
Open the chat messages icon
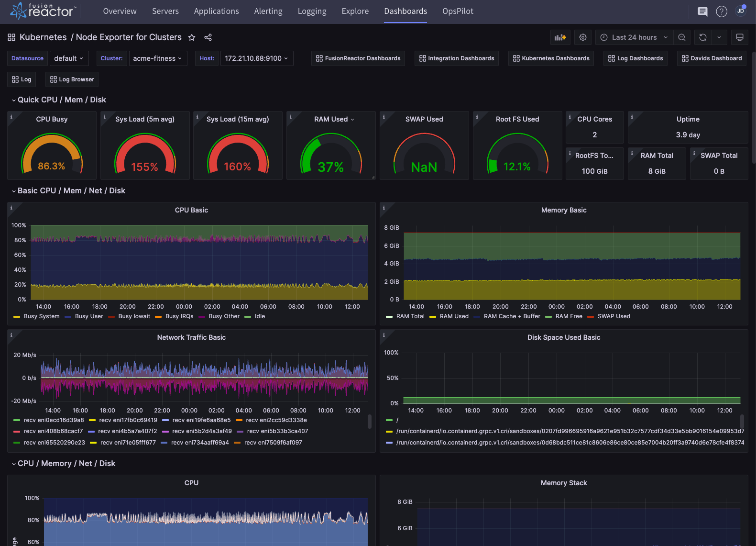pyautogui.click(x=702, y=11)
